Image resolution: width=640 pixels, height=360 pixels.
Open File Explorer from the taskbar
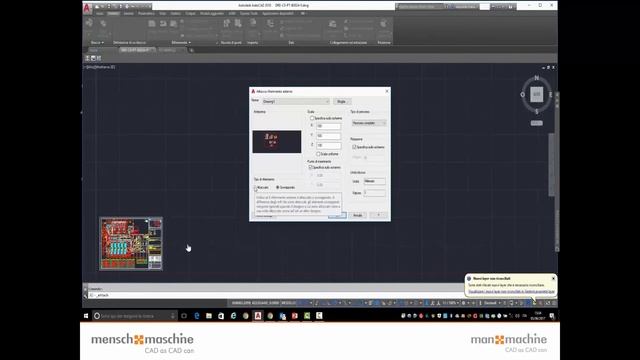point(209,316)
